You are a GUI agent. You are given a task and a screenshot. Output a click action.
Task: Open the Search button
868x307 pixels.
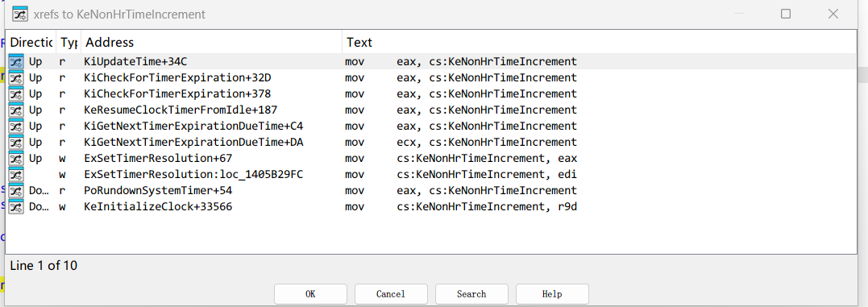(x=471, y=294)
